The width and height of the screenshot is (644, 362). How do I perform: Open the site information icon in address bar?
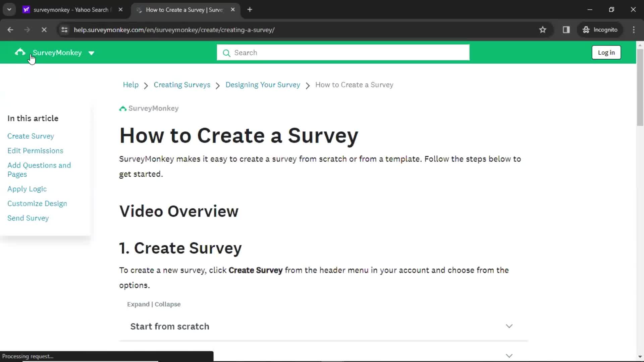(x=64, y=30)
